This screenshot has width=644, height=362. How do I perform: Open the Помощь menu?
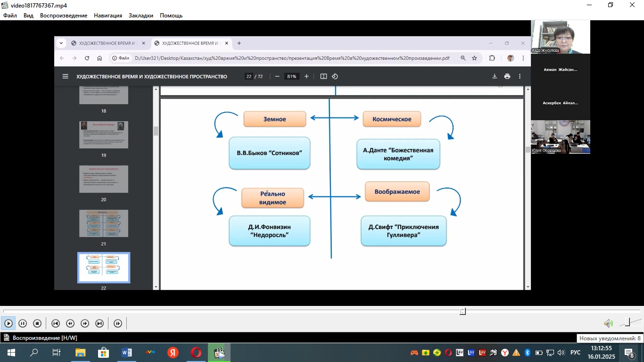171,16
